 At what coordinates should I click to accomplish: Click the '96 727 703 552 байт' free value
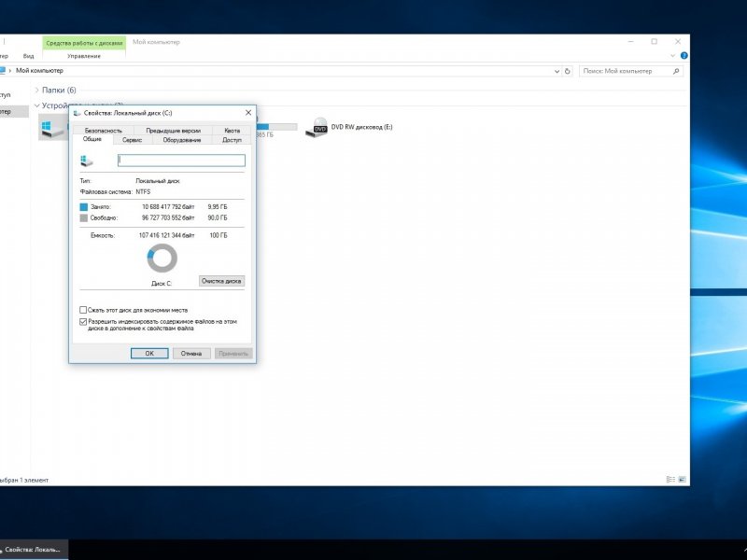168,218
